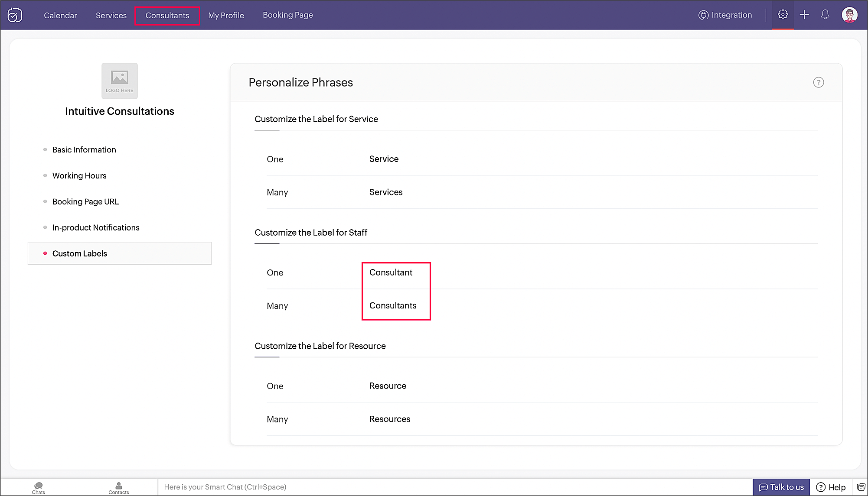Edit the singular Resource label value
This screenshot has width=868, height=496.
[388, 386]
